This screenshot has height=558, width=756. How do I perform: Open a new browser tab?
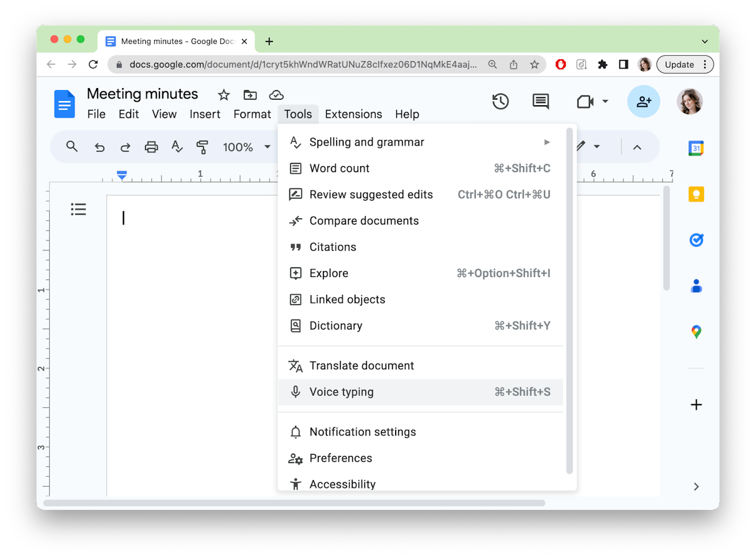(269, 42)
